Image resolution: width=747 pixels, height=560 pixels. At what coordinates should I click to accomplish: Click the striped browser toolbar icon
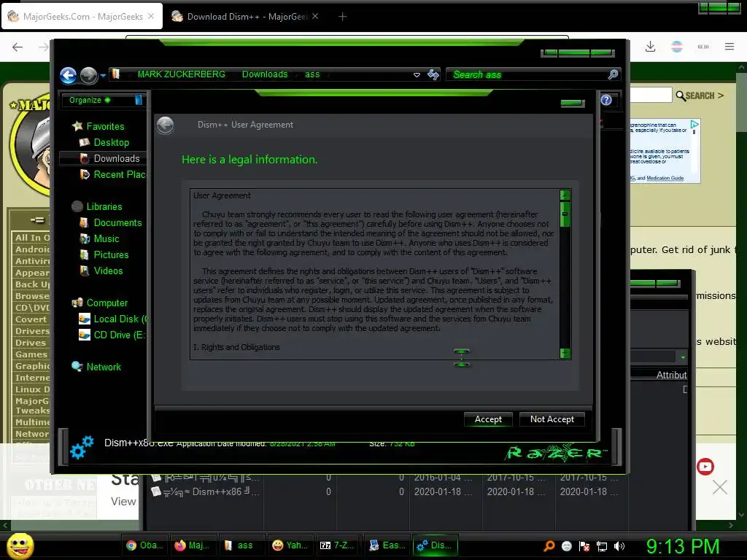(x=677, y=47)
